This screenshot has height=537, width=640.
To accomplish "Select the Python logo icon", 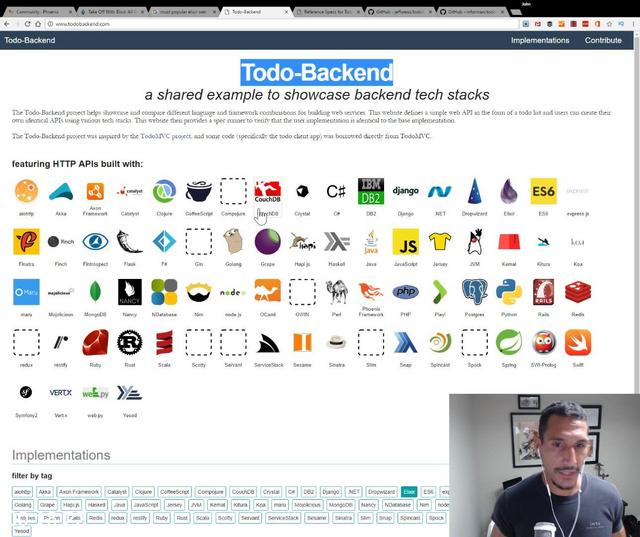I will pos(509,292).
